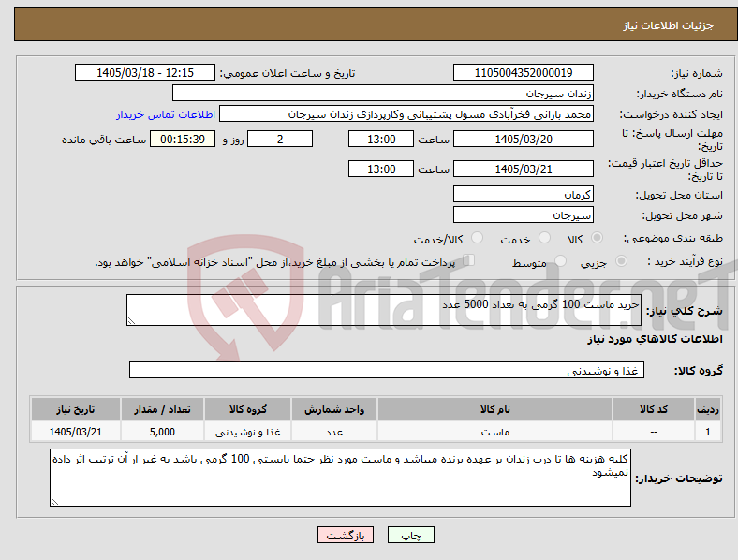Click the غذا و نوشیدنی table cell

point(247,432)
